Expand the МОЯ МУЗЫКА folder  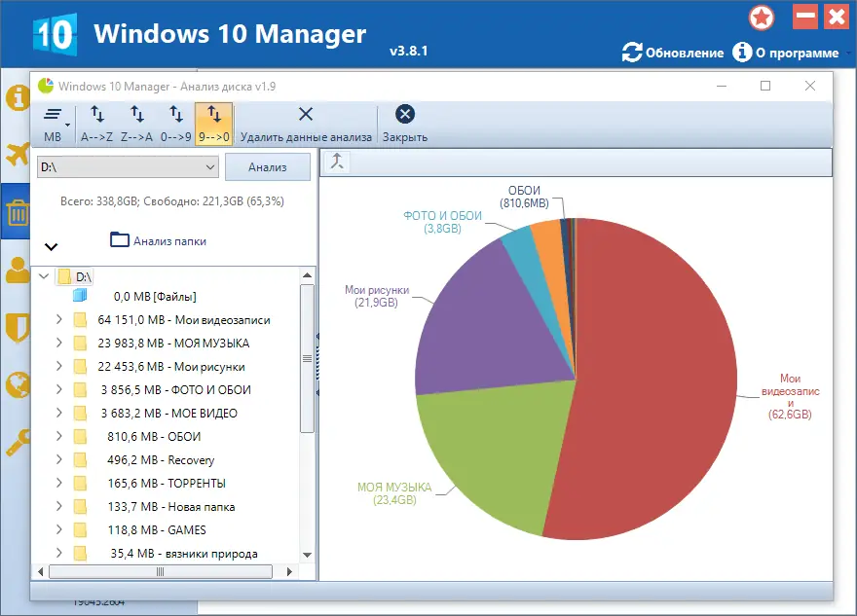tap(59, 343)
